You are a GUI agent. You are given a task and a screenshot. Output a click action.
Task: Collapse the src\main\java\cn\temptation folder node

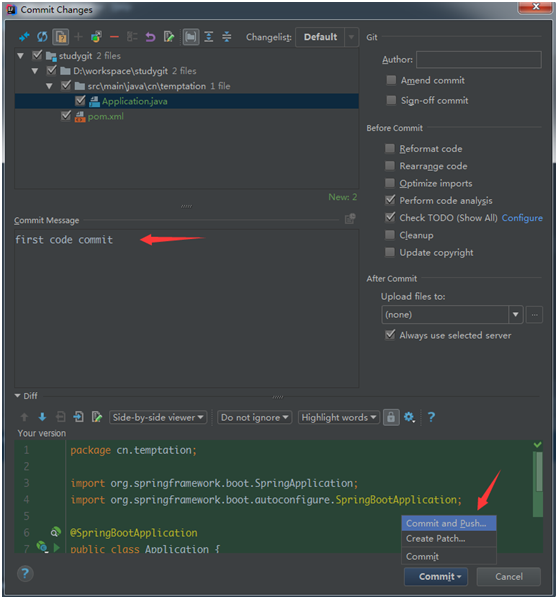[x=49, y=86]
